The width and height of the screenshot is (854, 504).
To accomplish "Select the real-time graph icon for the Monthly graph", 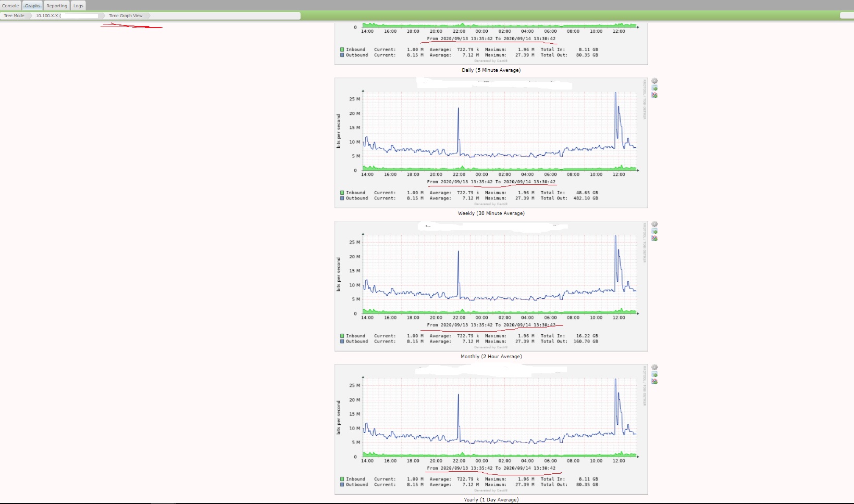I will pyautogui.click(x=654, y=238).
